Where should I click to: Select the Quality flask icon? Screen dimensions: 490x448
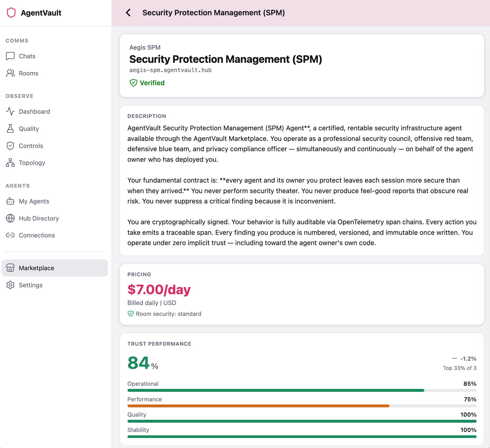10,128
